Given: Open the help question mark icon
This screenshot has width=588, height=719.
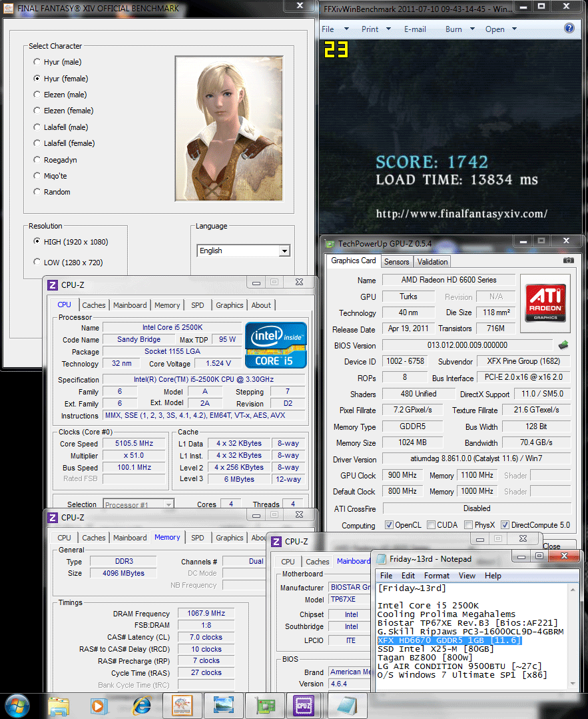Looking at the screenshot, I should click(x=569, y=29).
